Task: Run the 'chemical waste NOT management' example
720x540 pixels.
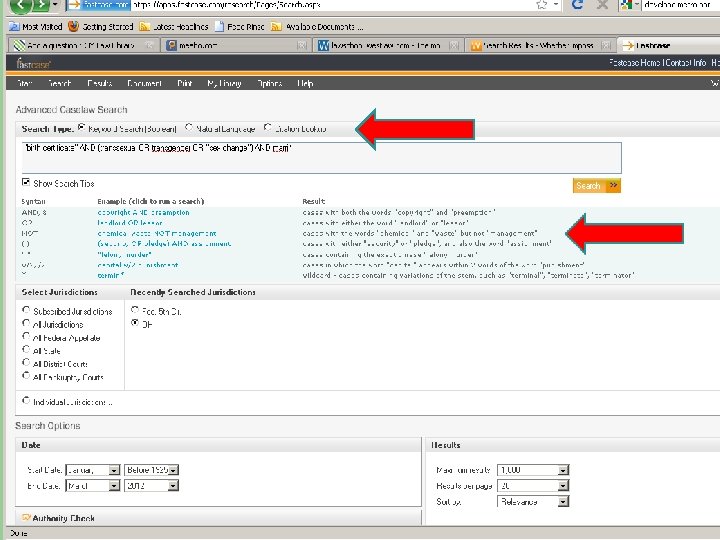Action: (x=157, y=233)
